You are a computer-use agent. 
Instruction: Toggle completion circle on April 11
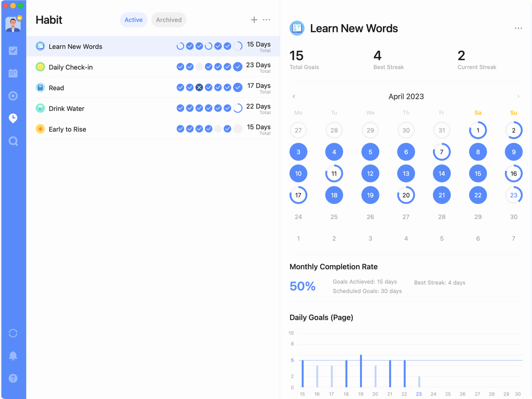coord(334,173)
